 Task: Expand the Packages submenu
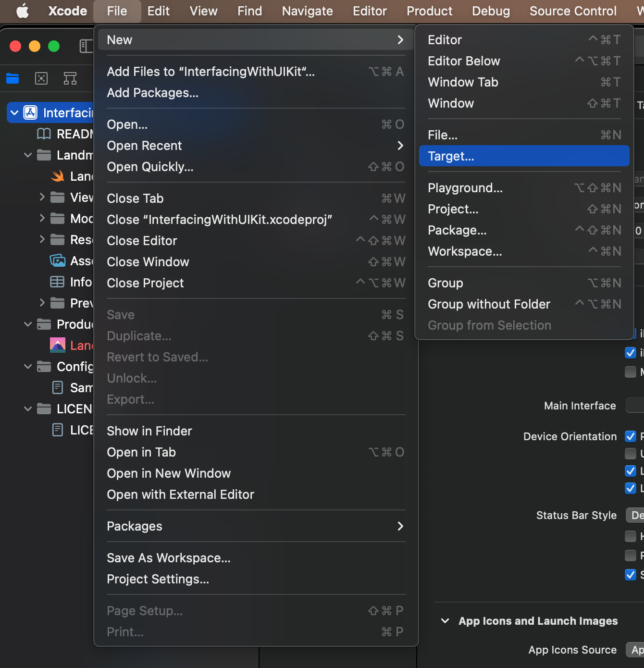click(x=400, y=526)
